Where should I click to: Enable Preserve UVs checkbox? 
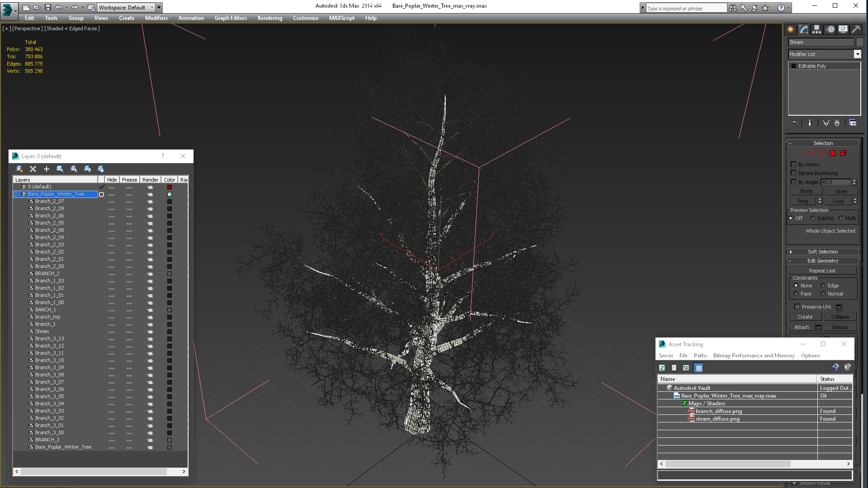[797, 307]
